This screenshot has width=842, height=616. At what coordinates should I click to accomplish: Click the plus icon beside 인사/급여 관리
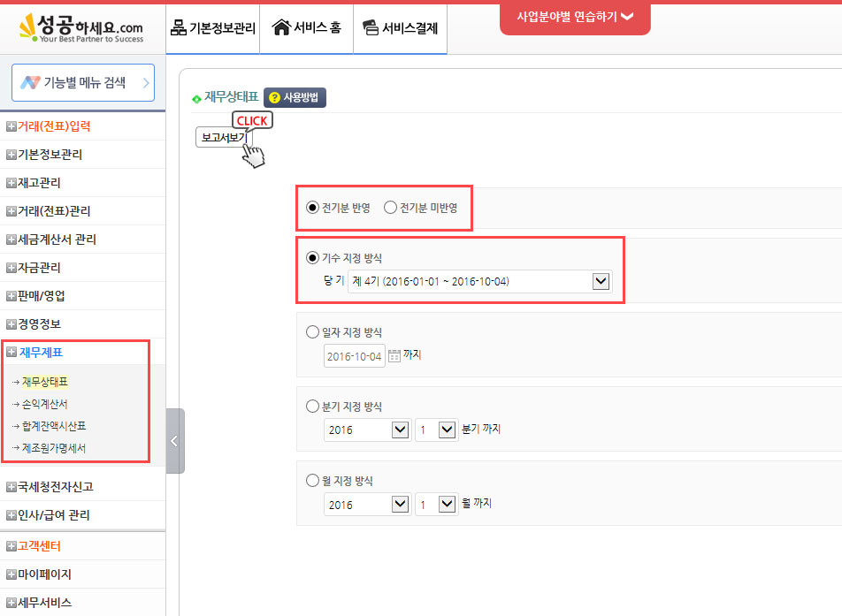click(11, 515)
